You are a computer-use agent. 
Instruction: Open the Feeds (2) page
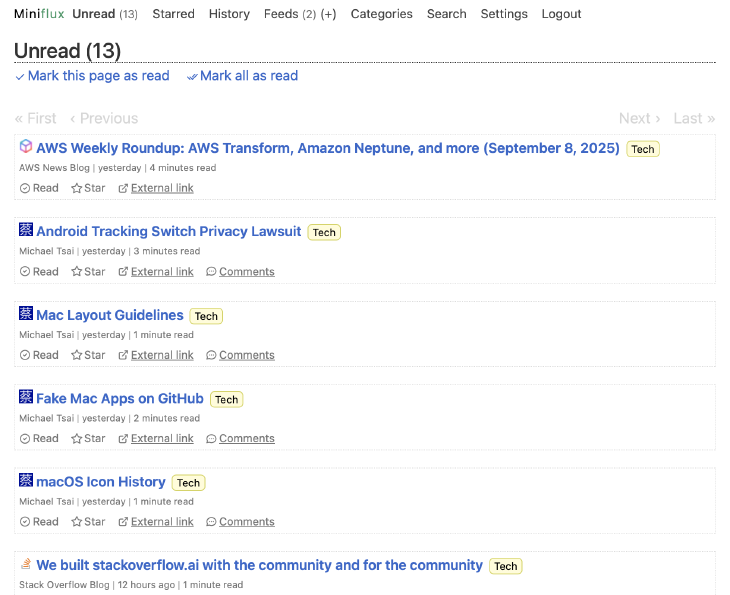coord(290,14)
